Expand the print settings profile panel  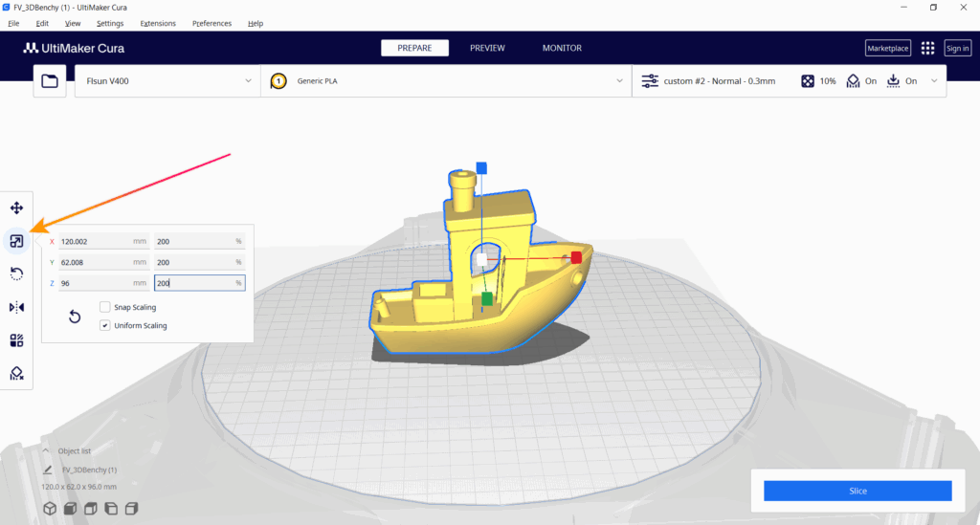click(x=790, y=81)
